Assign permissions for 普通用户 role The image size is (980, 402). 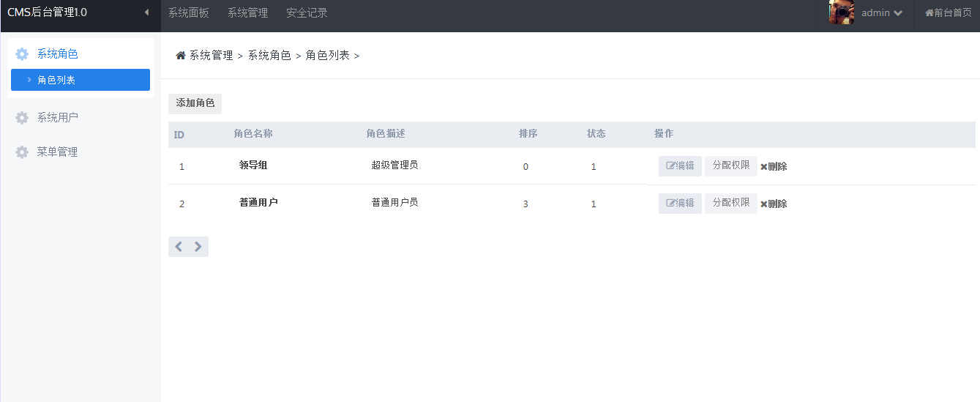(x=731, y=204)
